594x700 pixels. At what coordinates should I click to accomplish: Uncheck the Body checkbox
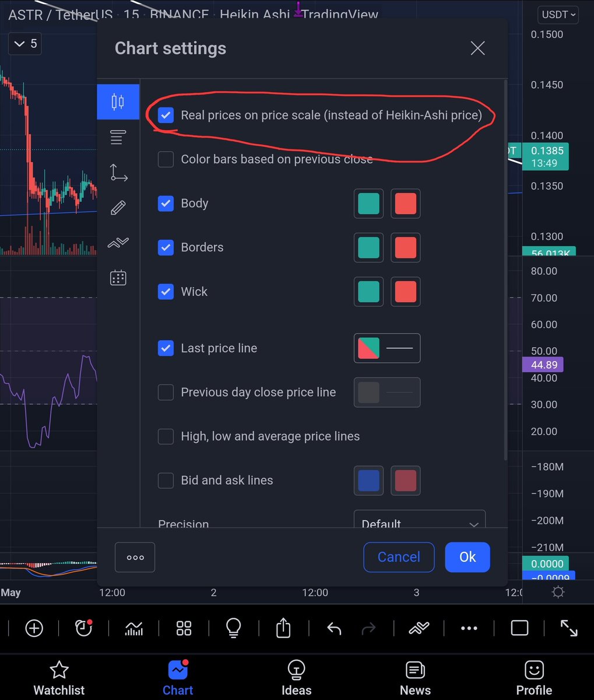(x=166, y=203)
